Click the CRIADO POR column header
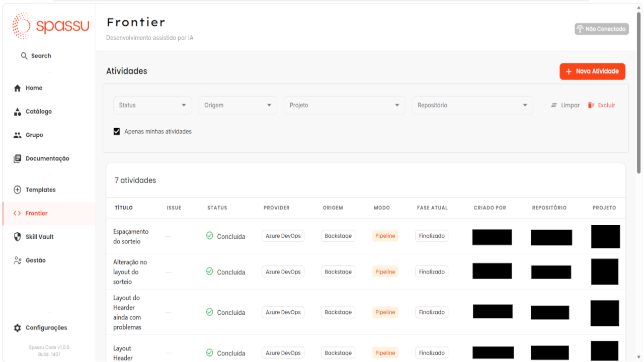644x362 pixels. coord(490,208)
